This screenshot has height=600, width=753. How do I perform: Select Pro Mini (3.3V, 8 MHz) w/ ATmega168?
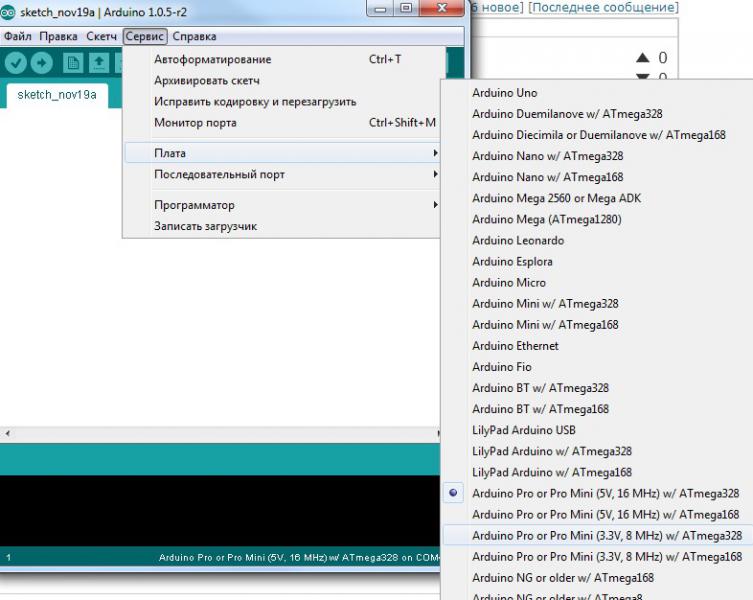(597, 557)
